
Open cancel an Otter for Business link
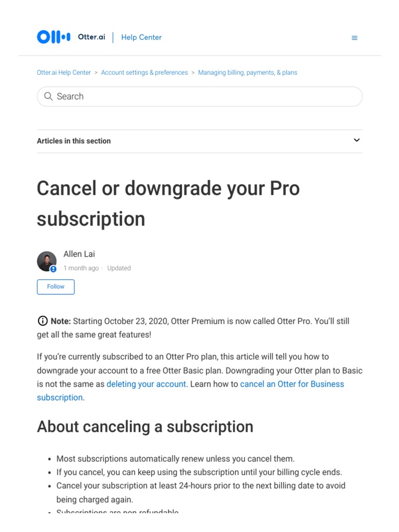pyautogui.click(x=291, y=384)
